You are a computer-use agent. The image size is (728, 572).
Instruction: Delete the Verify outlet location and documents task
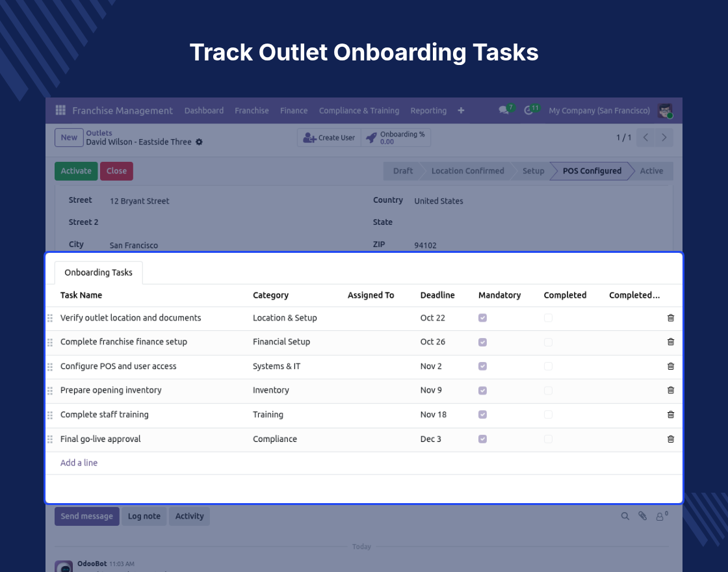[x=670, y=318]
